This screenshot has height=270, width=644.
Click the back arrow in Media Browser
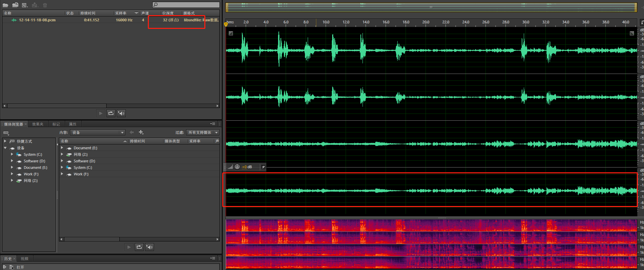[132, 132]
